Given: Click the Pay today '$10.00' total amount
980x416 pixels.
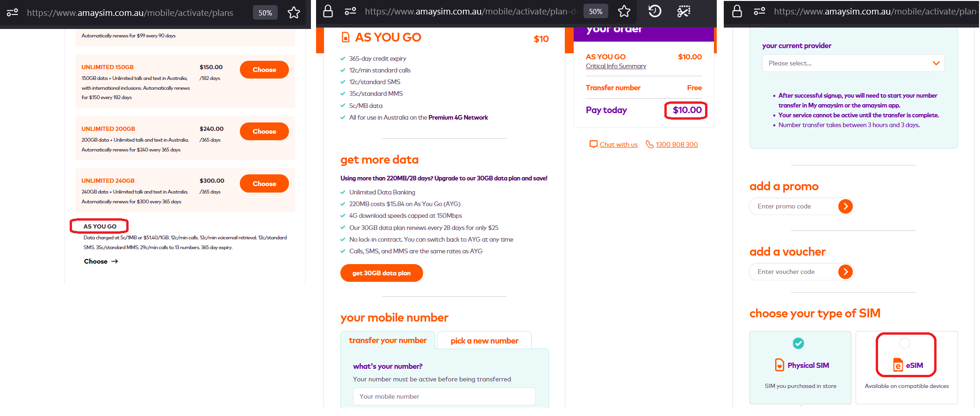Looking at the screenshot, I should (687, 110).
